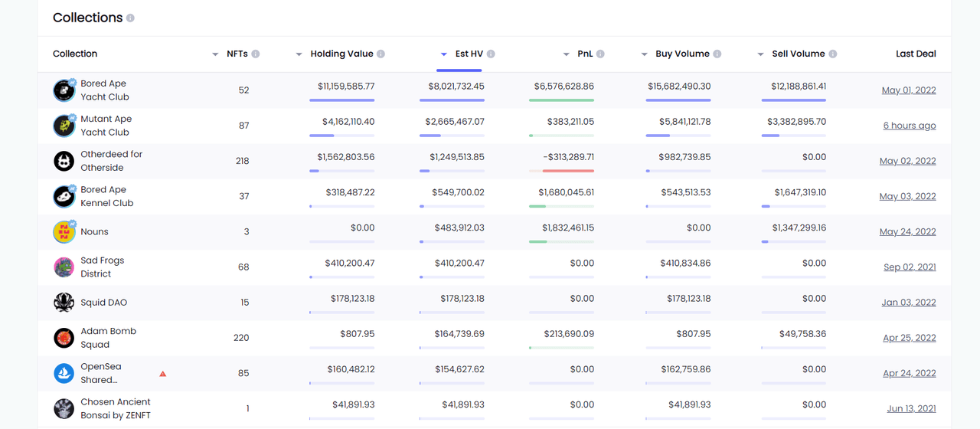Open the Apr 25, 2022 last deal link
The height and width of the screenshot is (429, 980).
[910, 338]
